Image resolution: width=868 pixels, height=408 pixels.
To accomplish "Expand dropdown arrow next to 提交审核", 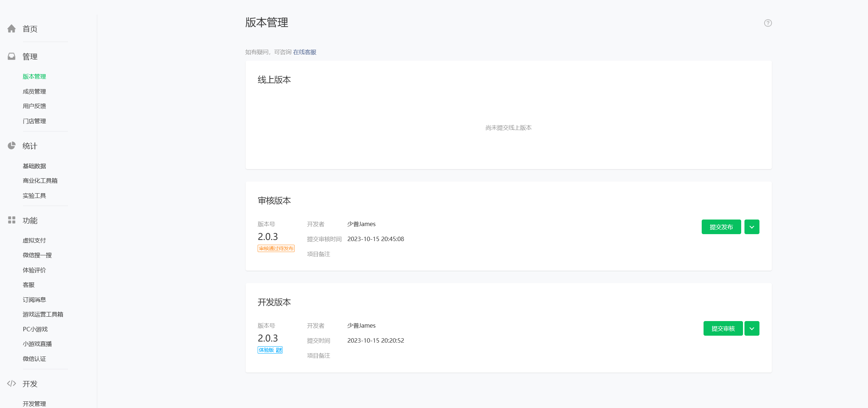I will [x=752, y=328].
